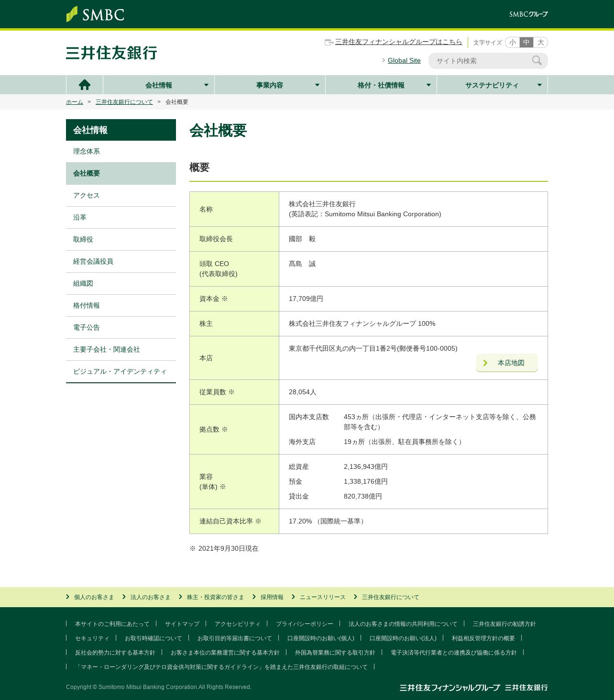This screenshot has height=700, width=614.
Task: Open お客さま本位の業務運営に関する基本方針 link
Action: [x=225, y=653]
